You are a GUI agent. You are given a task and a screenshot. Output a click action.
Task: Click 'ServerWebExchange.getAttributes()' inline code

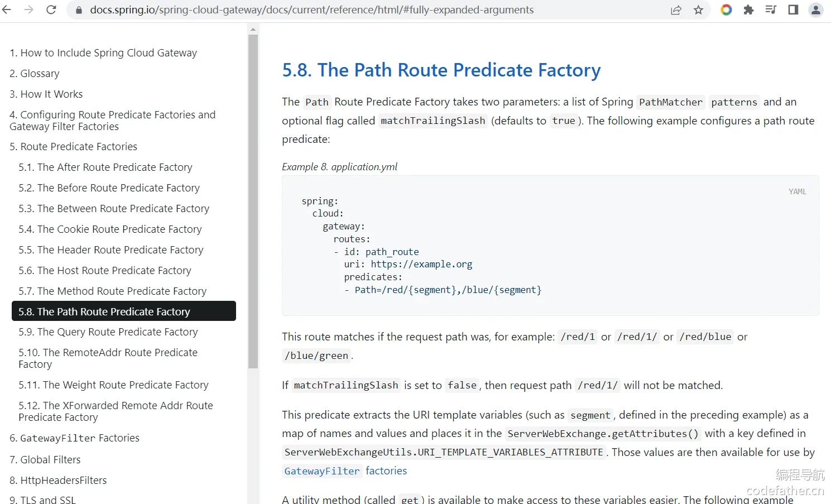point(603,434)
